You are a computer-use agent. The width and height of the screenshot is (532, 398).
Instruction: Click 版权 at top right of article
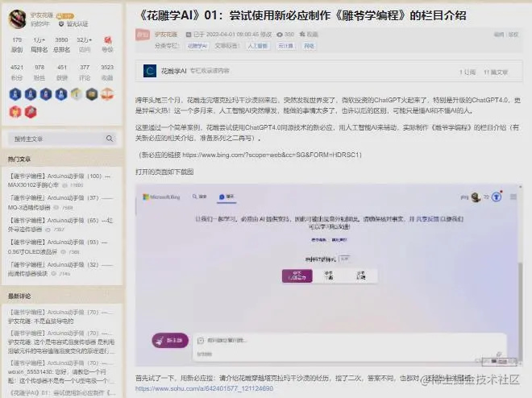pos(513,34)
